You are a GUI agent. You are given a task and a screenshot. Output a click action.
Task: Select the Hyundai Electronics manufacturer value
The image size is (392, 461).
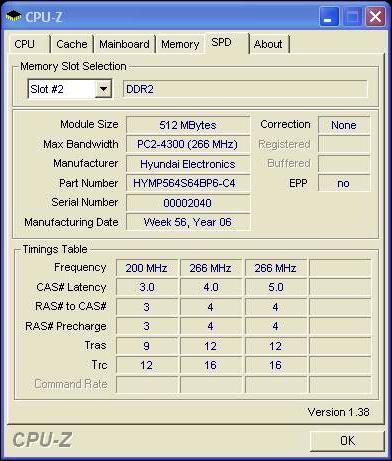tap(188, 164)
